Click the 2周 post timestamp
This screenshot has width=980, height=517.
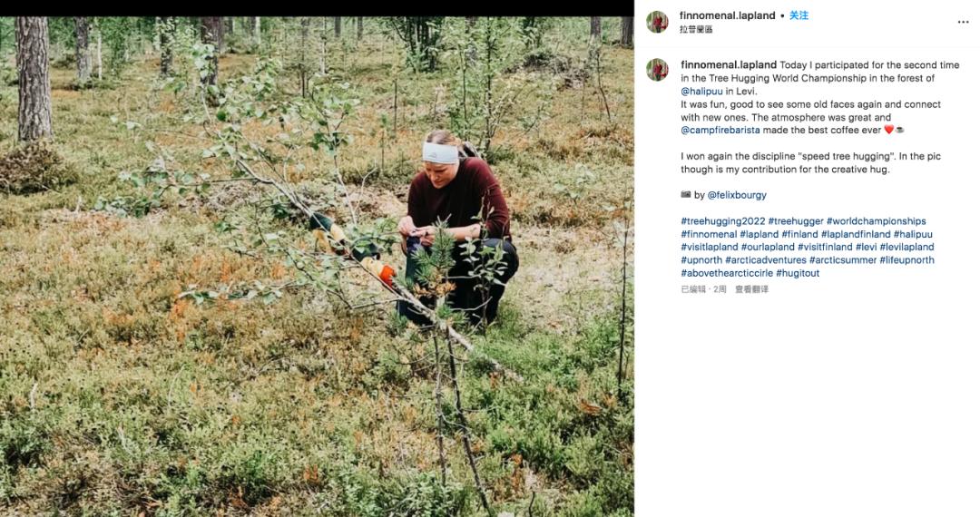720,289
